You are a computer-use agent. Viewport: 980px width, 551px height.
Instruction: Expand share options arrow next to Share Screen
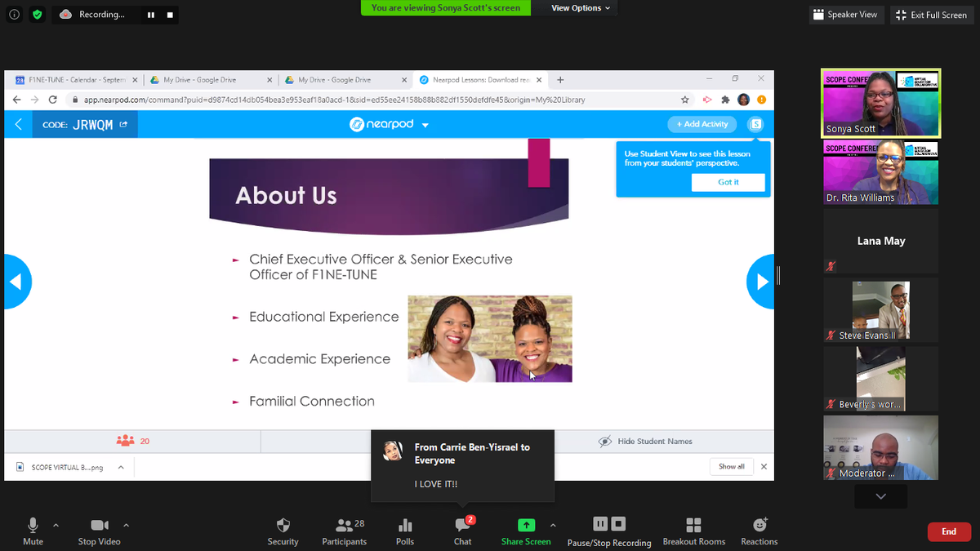(x=553, y=525)
